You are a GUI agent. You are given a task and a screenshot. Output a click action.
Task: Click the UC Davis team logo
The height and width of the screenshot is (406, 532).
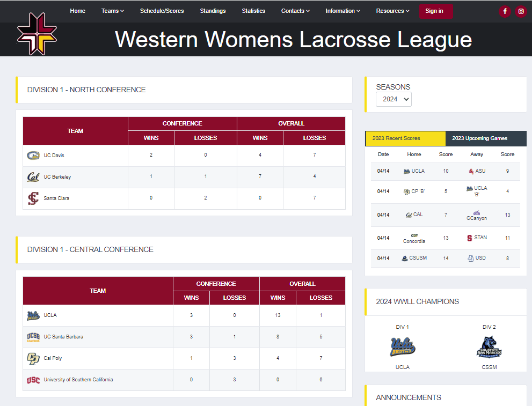tap(33, 155)
